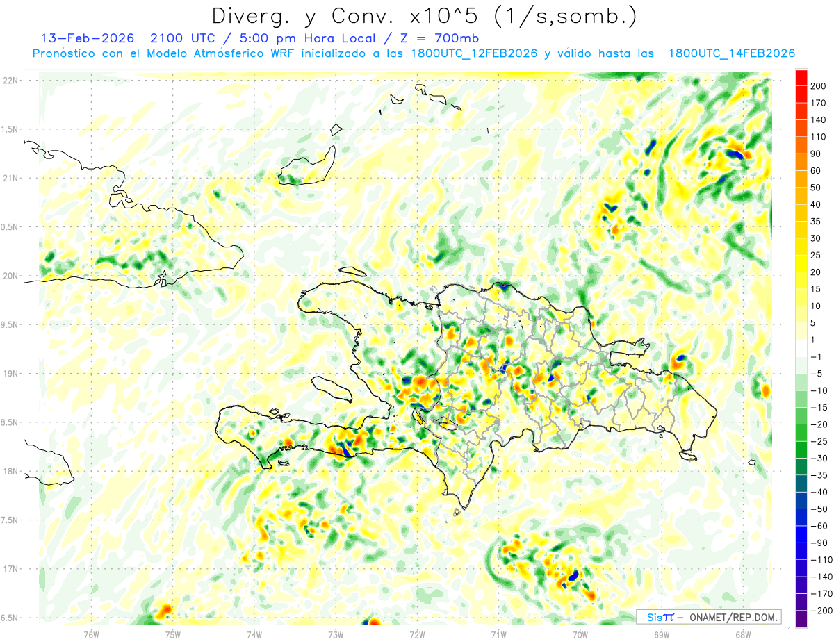The height and width of the screenshot is (644, 834).
Task: Click the '73W' longitude label
Action: [x=336, y=634]
